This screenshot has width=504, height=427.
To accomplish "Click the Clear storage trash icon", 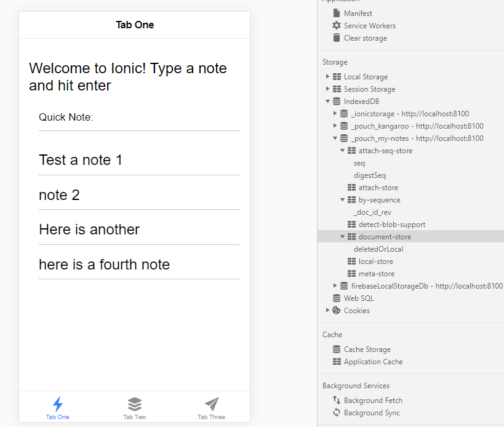I will click(x=337, y=38).
